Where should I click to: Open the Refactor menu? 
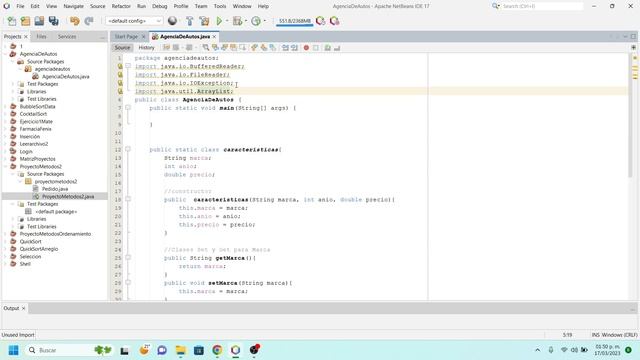coord(121,6)
